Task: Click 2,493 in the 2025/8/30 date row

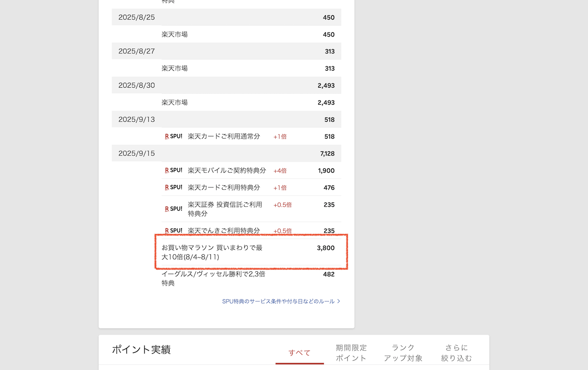Action: [326, 85]
